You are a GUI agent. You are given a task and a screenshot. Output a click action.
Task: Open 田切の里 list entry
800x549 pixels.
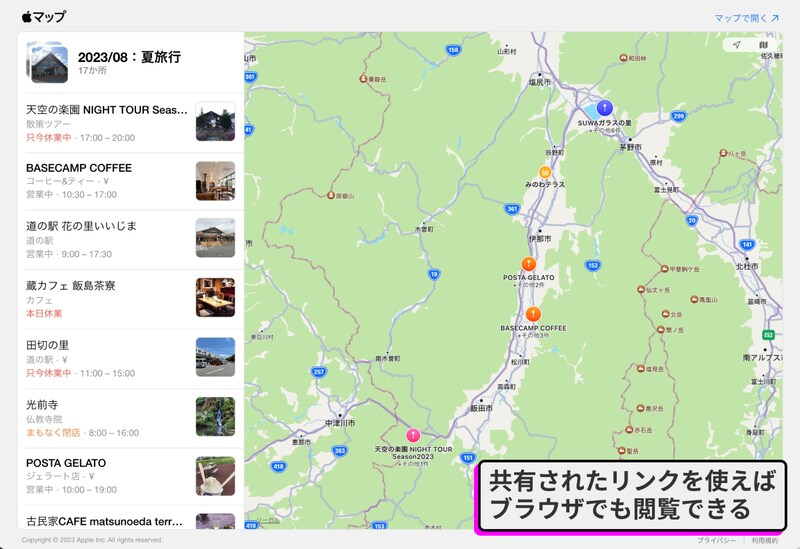coord(131,359)
